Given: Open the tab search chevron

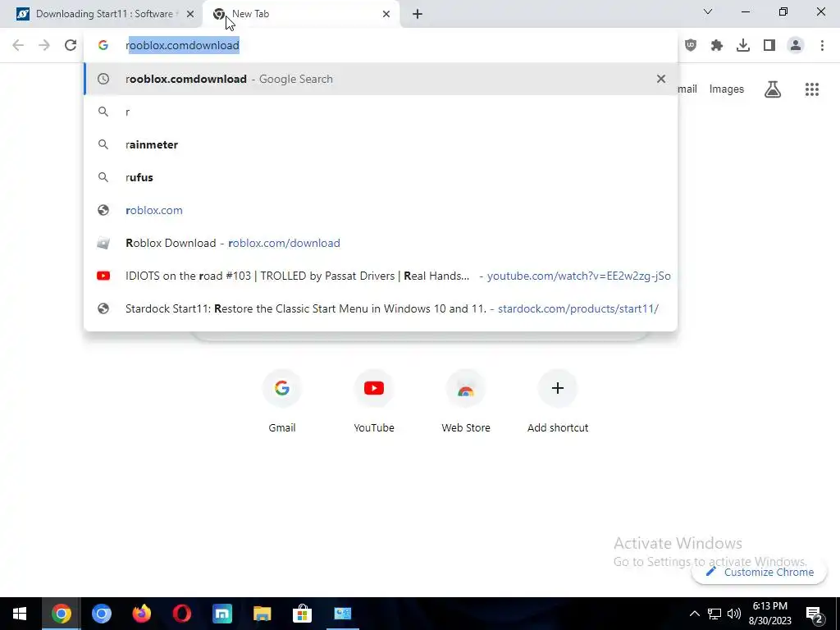Looking at the screenshot, I should (x=708, y=11).
